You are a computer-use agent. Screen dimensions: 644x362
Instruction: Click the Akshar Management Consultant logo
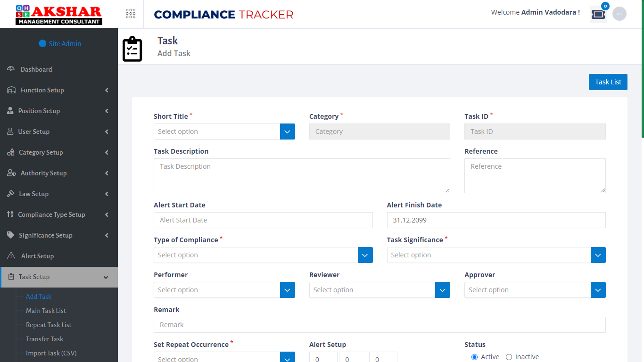click(x=58, y=14)
